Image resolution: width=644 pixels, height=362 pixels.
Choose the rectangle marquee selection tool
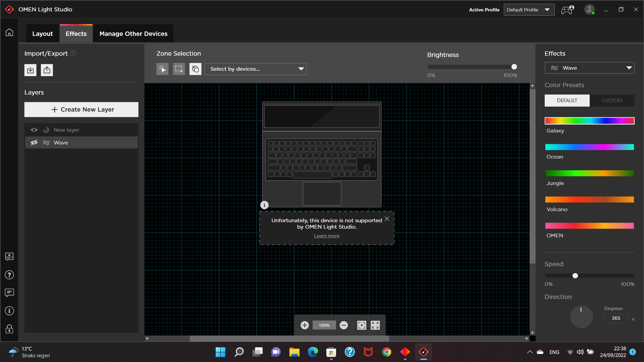click(179, 69)
